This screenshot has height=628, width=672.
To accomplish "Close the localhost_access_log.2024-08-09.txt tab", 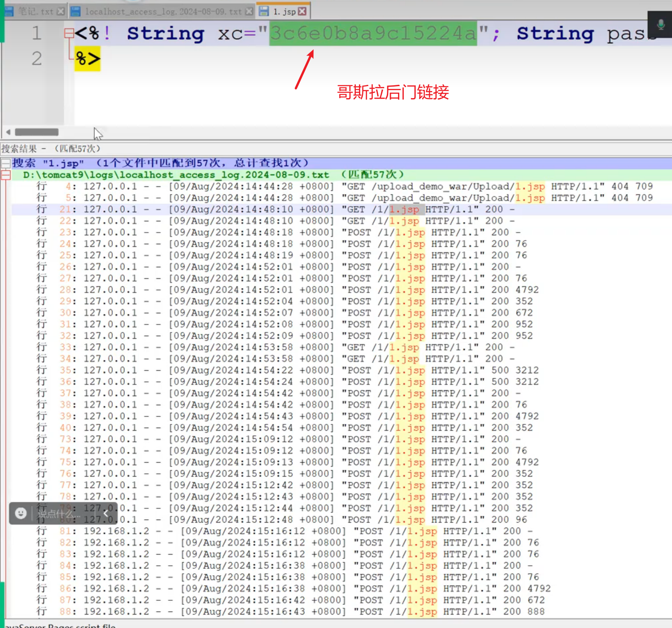I will (249, 12).
